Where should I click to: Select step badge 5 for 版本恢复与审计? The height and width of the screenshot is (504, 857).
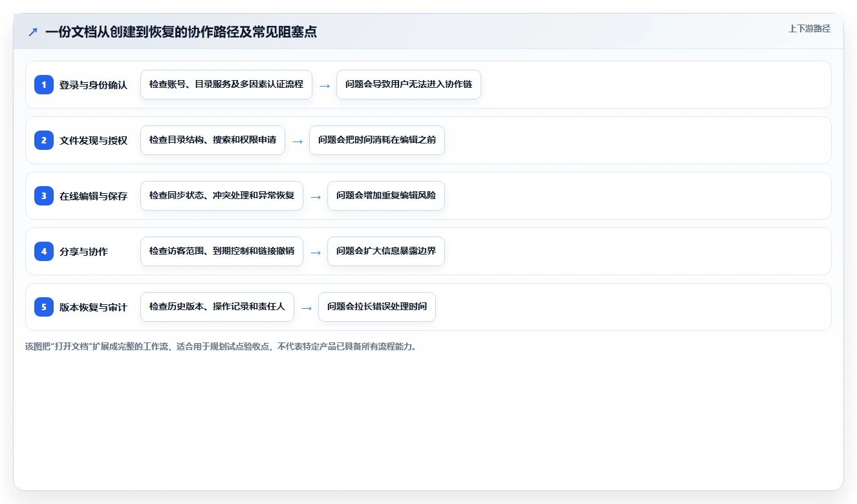click(x=44, y=307)
